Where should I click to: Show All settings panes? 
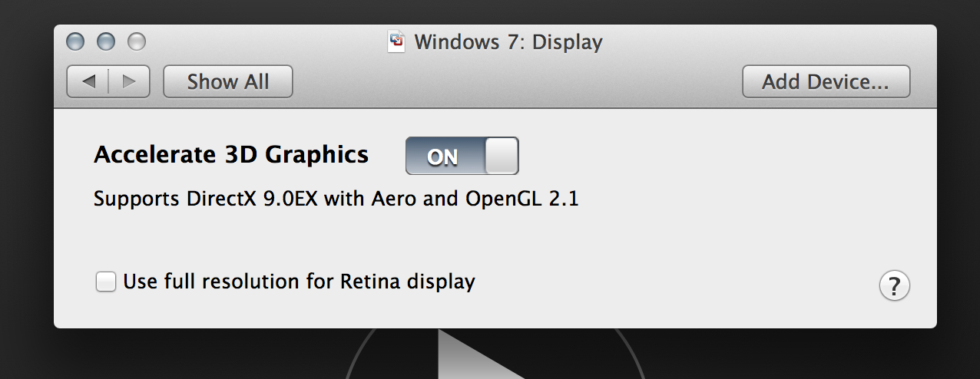pos(228,81)
